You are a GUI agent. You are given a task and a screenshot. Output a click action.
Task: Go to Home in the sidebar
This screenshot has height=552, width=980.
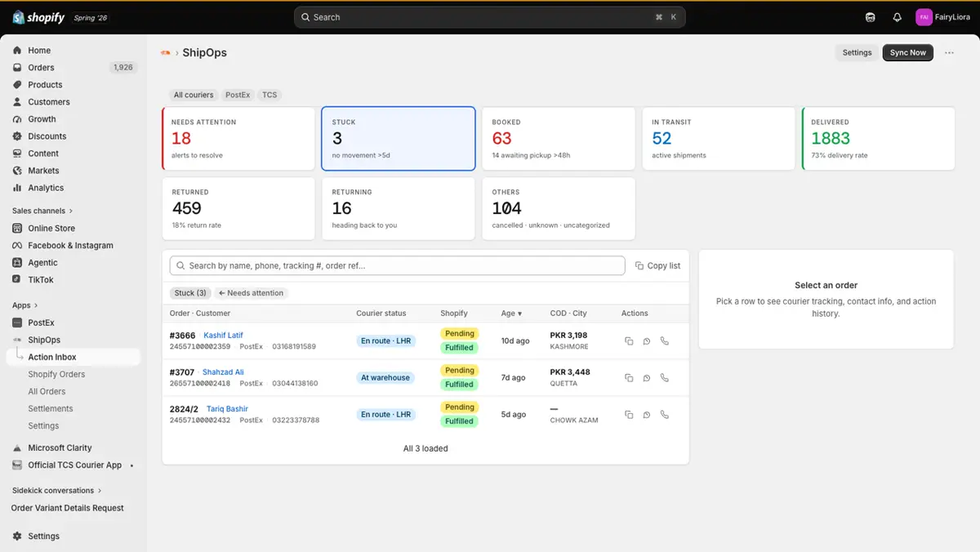coord(39,51)
